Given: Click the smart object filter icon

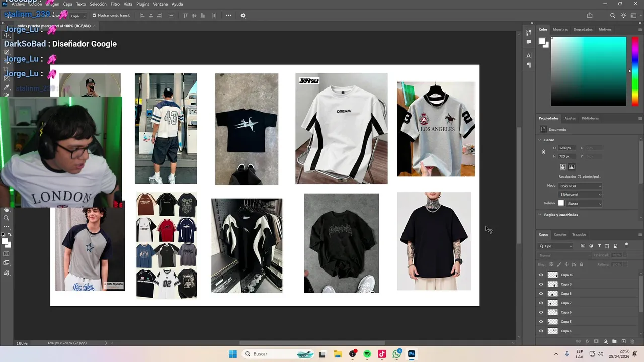Looking at the screenshot, I should [615, 246].
